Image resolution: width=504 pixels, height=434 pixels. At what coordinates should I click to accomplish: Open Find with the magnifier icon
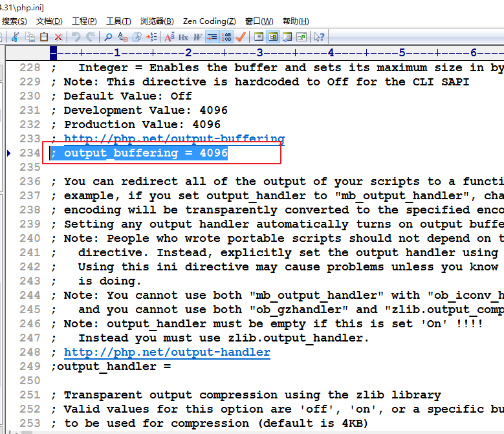tap(108, 37)
